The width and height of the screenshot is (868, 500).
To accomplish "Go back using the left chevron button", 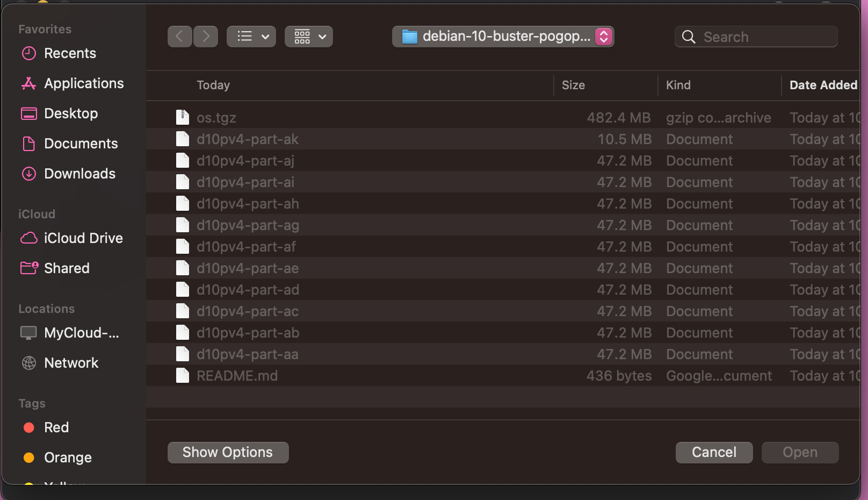I will click(179, 37).
